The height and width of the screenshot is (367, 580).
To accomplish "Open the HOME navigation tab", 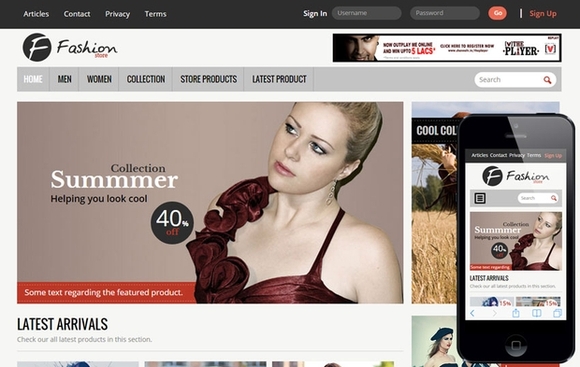I will point(33,79).
